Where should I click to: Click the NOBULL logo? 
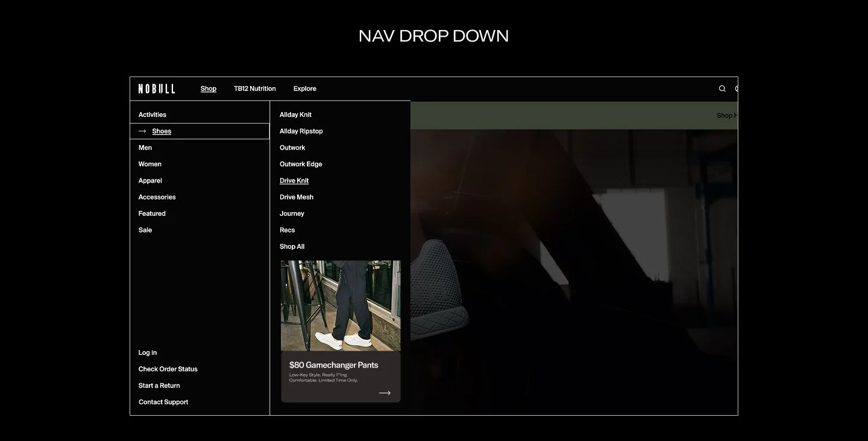click(157, 89)
